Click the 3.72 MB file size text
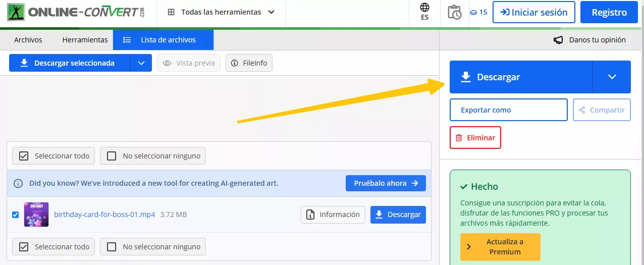This screenshot has height=265, width=644. point(174,215)
